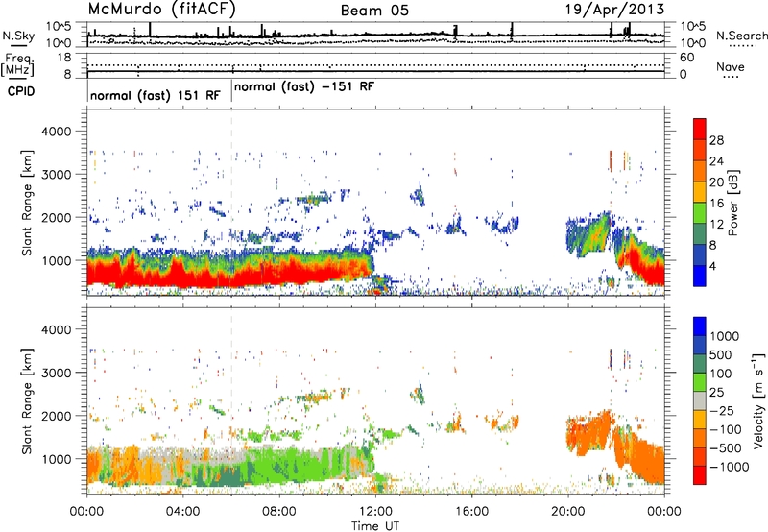
Task: Click the '18' frequency axis value
Action: pyautogui.click(x=64, y=58)
